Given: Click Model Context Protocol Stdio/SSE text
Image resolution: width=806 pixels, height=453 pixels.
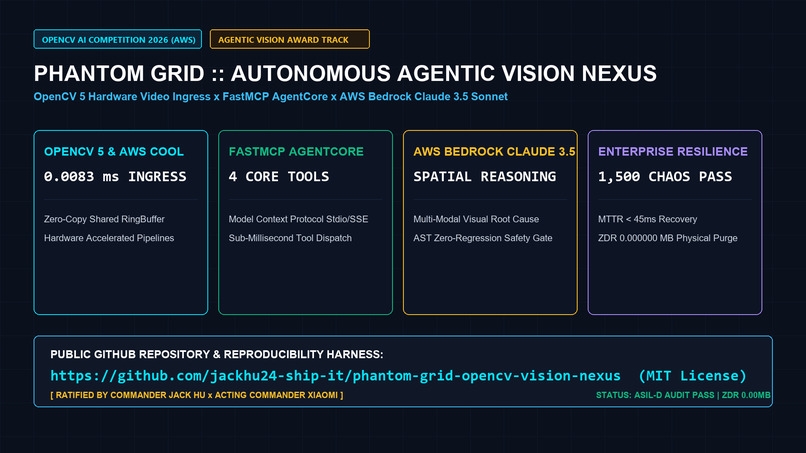Looking at the screenshot, I should [298, 219].
